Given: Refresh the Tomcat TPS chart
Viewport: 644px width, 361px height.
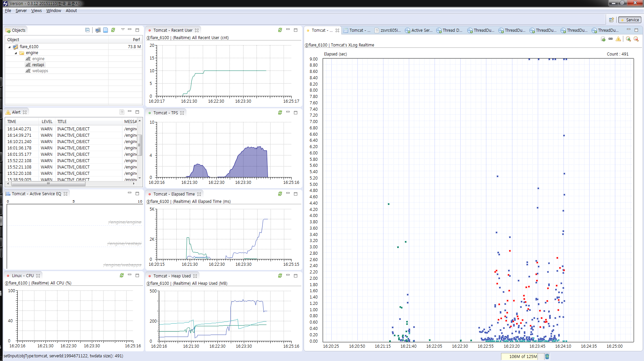Looking at the screenshot, I should tap(280, 113).
